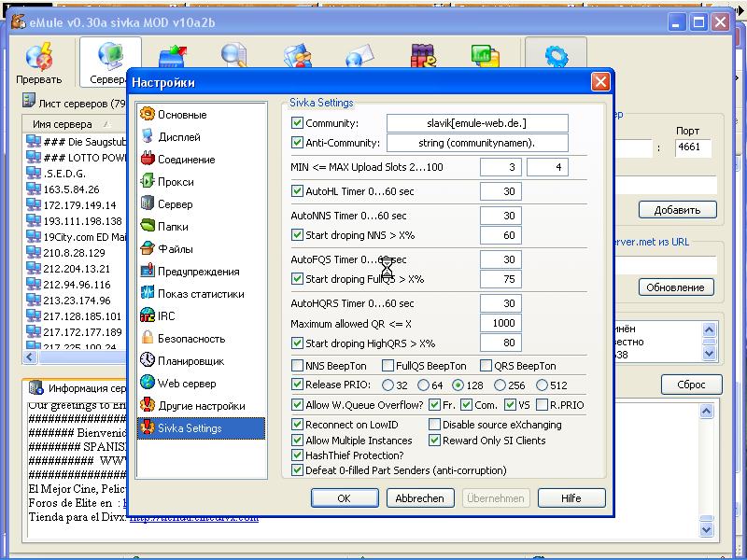Select Release PRIO 256 radio button
The height and width of the screenshot is (560, 747).
pyautogui.click(x=500, y=385)
